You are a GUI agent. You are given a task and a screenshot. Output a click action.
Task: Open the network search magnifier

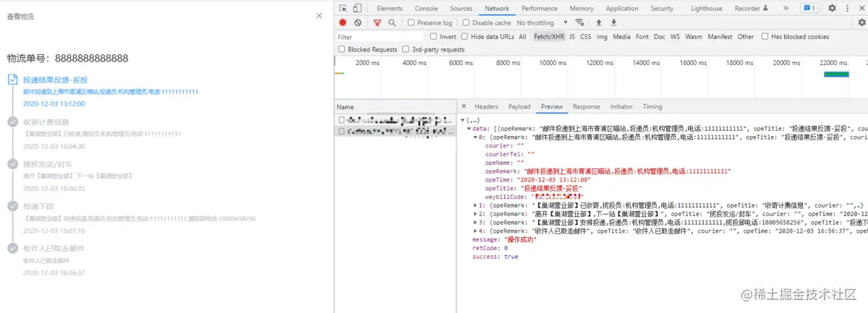point(392,22)
